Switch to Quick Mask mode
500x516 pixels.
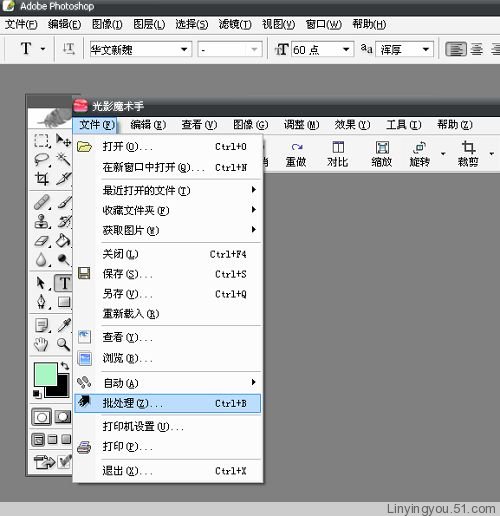(x=63, y=417)
